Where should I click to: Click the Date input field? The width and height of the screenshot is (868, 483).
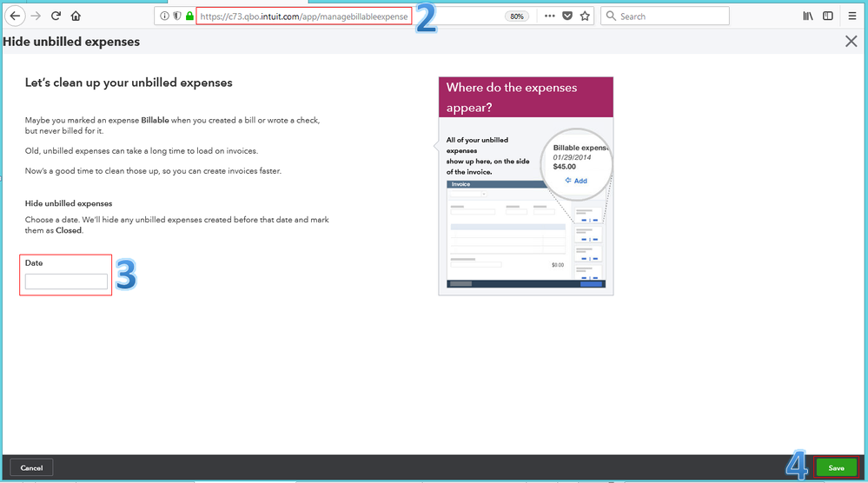coord(66,281)
